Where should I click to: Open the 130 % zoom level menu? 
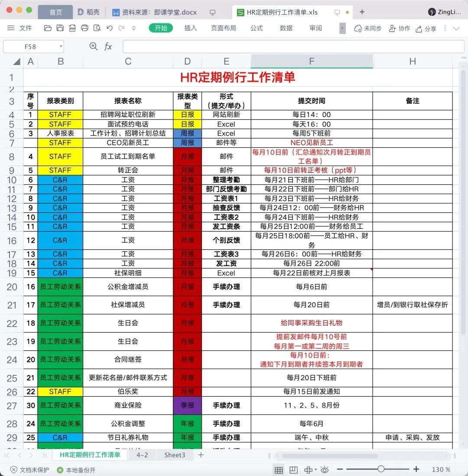tap(441, 469)
